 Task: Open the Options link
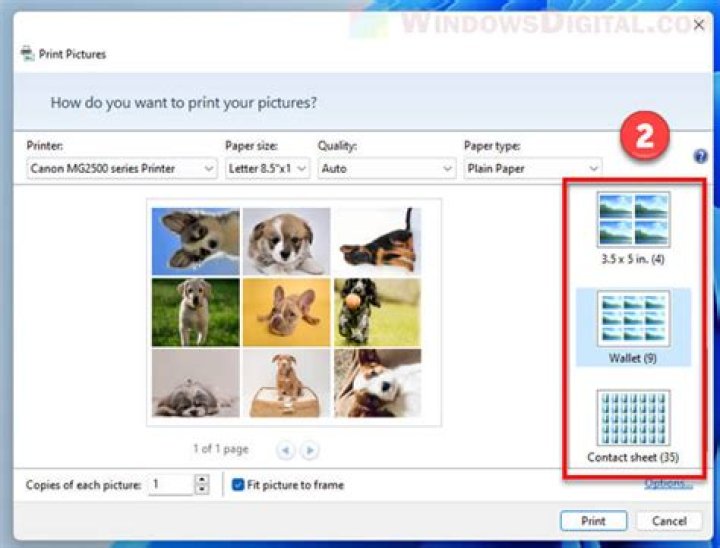pyautogui.click(x=668, y=485)
